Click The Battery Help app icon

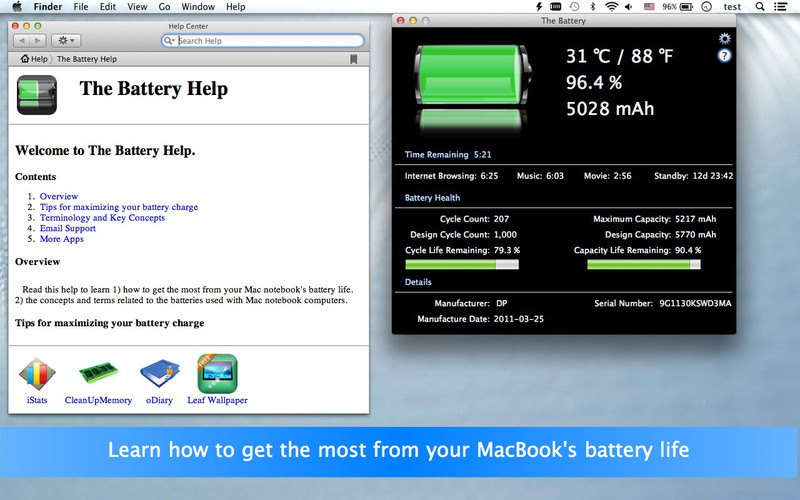click(x=37, y=95)
